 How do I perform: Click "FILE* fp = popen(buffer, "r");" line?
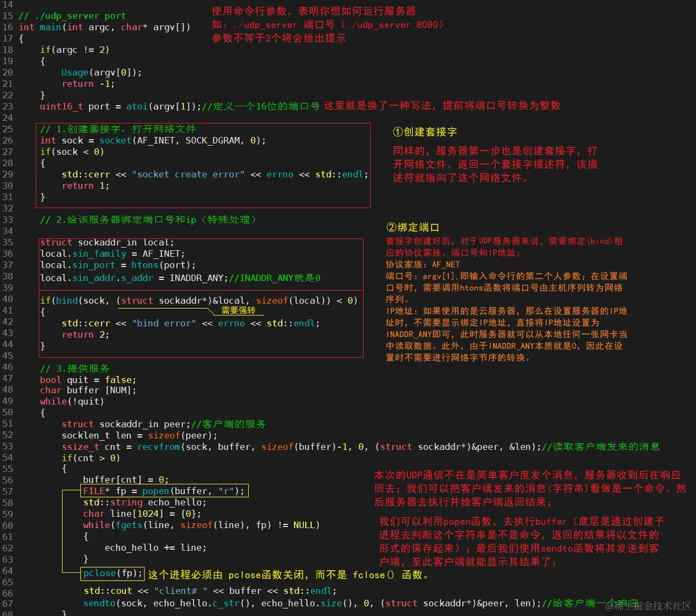164,491
